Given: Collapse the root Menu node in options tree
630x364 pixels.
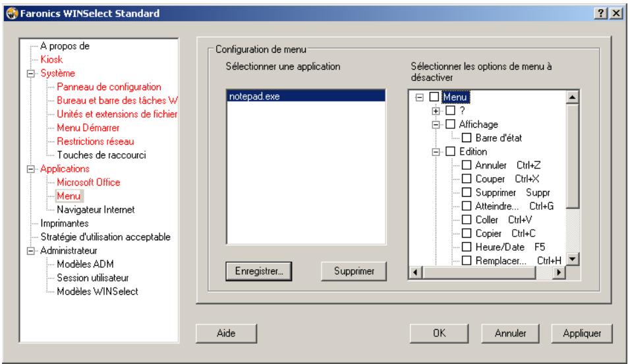Looking at the screenshot, I should pos(420,97).
